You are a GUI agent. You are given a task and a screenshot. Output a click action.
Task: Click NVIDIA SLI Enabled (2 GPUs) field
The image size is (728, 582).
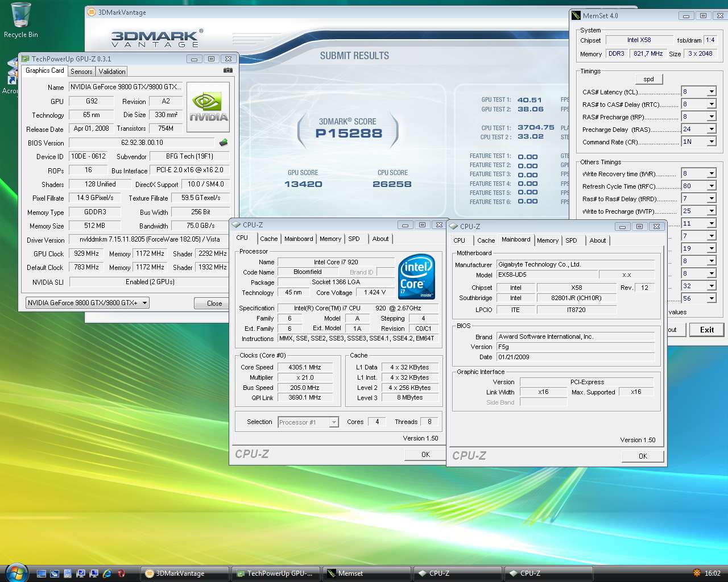(150, 282)
